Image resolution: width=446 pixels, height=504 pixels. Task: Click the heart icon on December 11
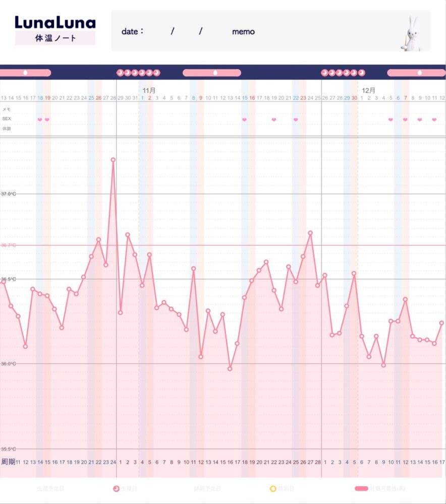click(x=434, y=120)
